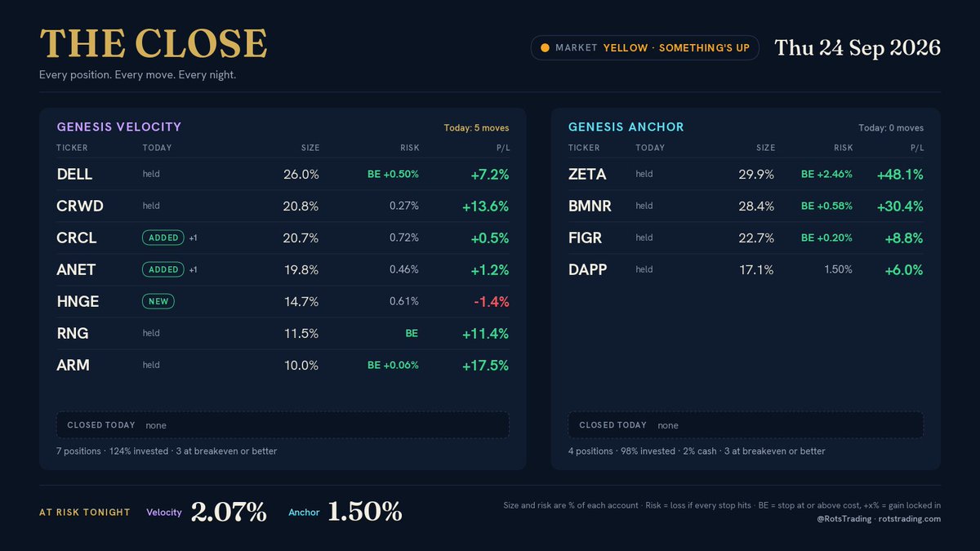Click Velocity SIZE column header

[310, 148]
